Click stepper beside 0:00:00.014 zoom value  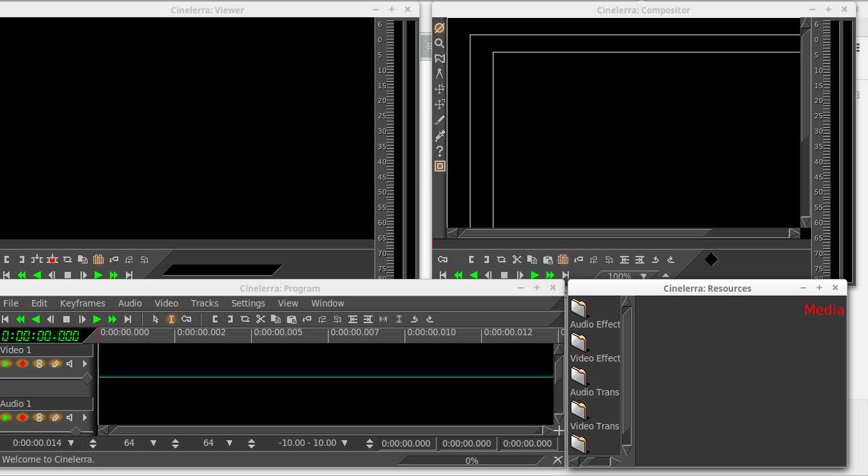click(93, 443)
